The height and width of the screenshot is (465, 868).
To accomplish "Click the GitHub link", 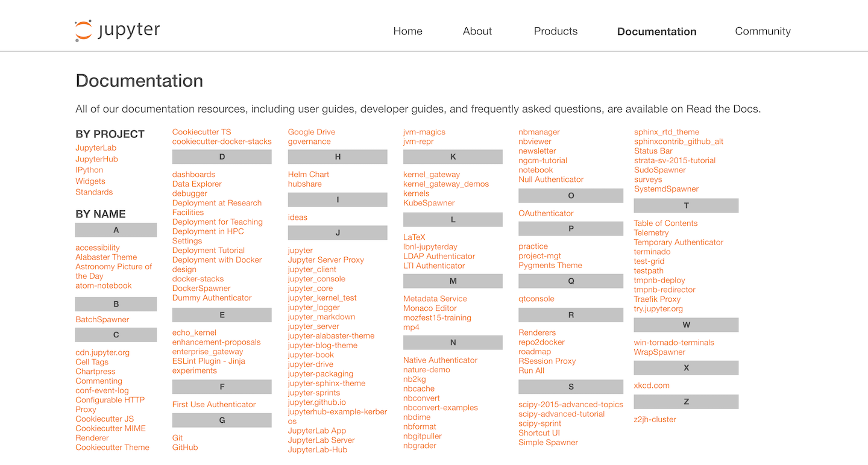I will pos(185,448).
